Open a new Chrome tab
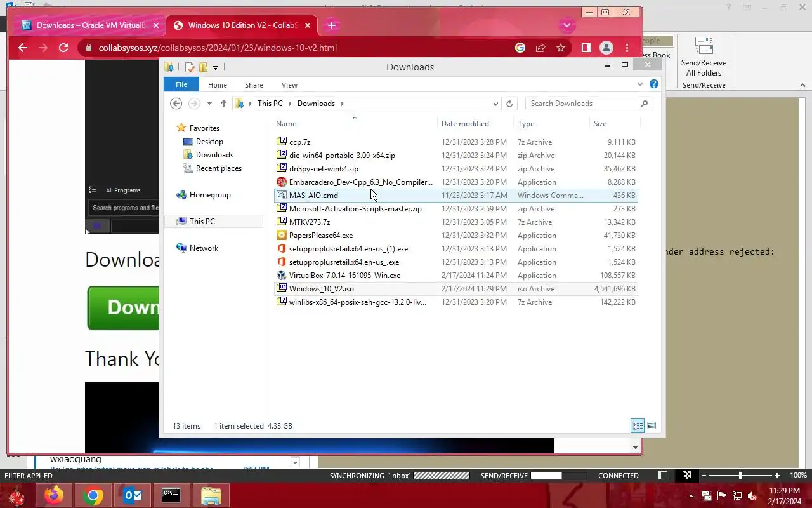Screen dimensions: 812x508 click(332, 25)
